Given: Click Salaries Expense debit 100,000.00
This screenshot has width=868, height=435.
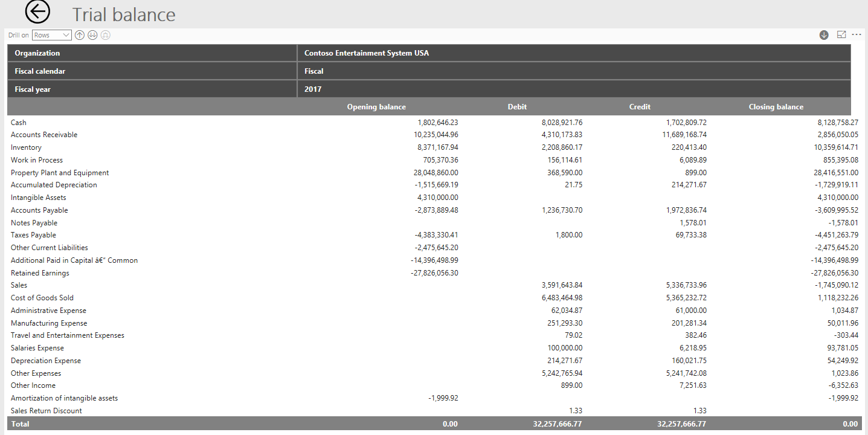Looking at the screenshot, I should [x=565, y=348].
